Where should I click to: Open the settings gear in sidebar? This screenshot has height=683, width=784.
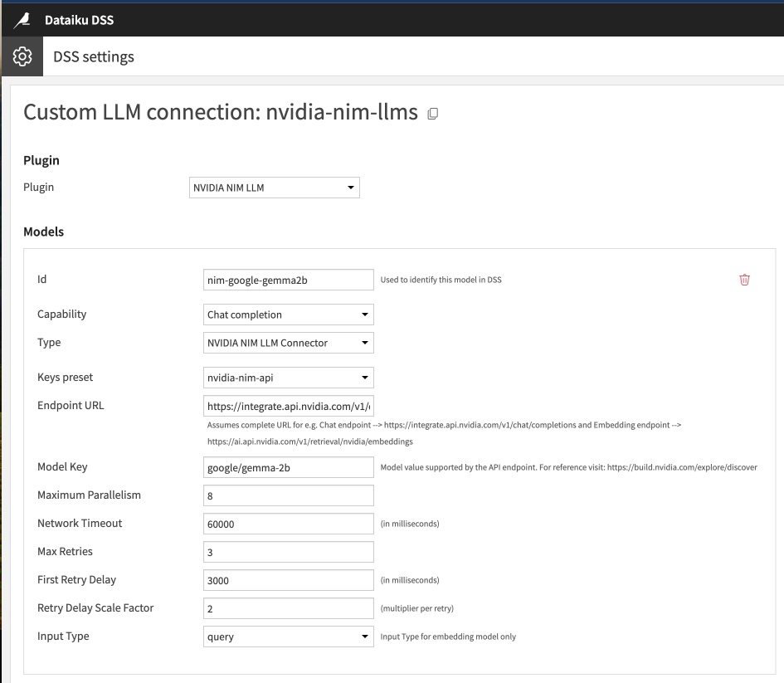click(x=22, y=56)
